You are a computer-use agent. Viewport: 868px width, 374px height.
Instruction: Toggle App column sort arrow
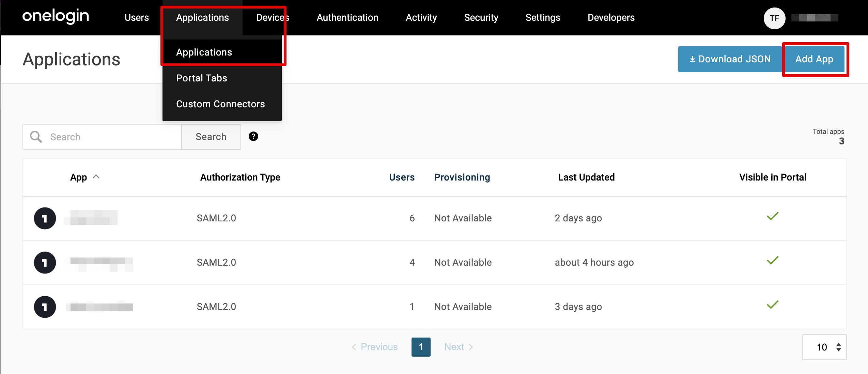(x=96, y=176)
